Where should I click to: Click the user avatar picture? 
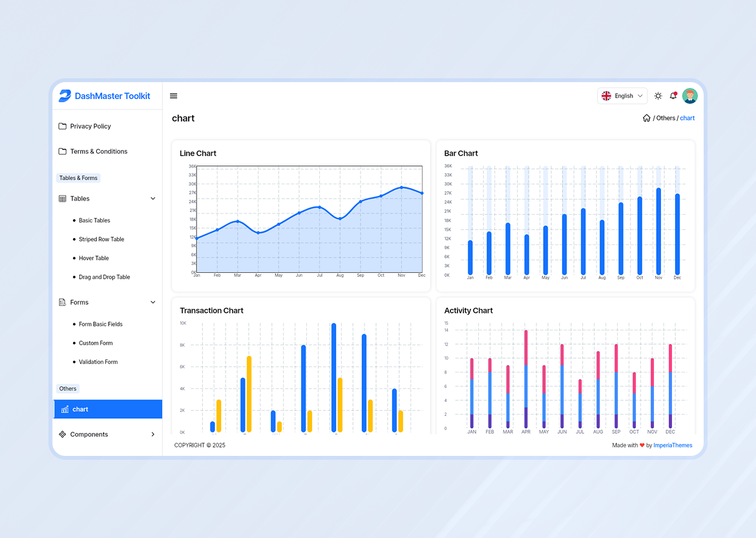(690, 95)
